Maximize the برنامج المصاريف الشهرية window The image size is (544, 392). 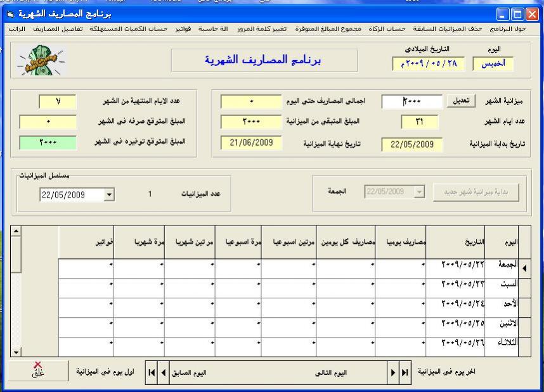click(517, 15)
